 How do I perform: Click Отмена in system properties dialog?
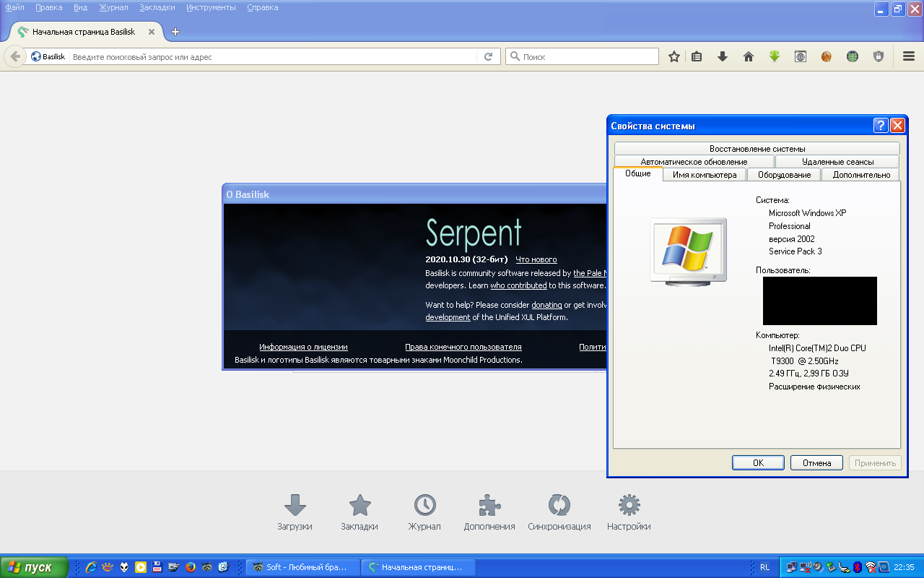(x=817, y=463)
